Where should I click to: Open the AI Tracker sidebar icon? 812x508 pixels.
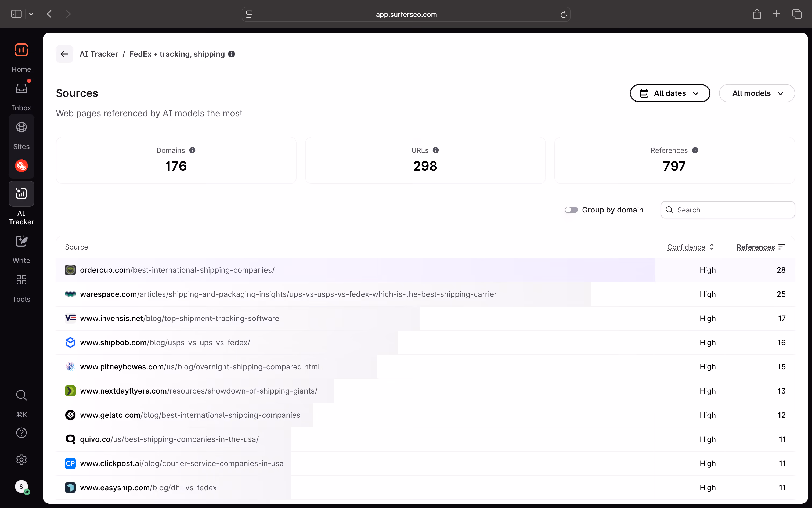pyautogui.click(x=21, y=193)
